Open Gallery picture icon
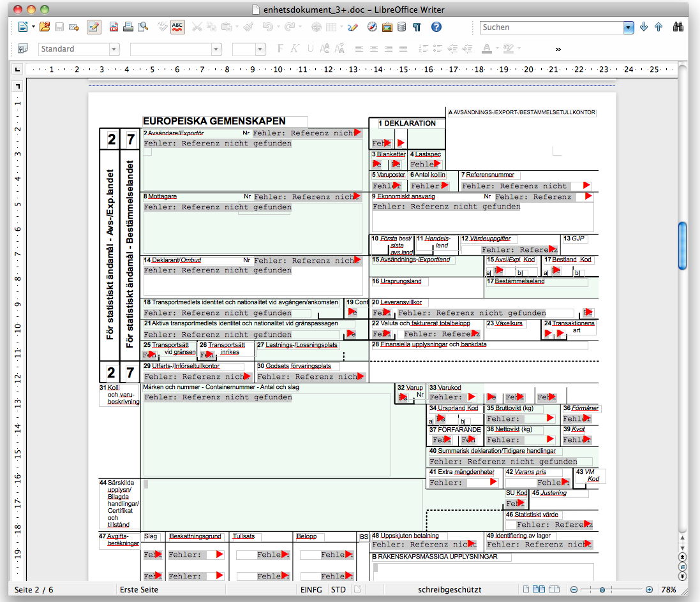This screenshot has width=700, height=602. tap(387, 27)
